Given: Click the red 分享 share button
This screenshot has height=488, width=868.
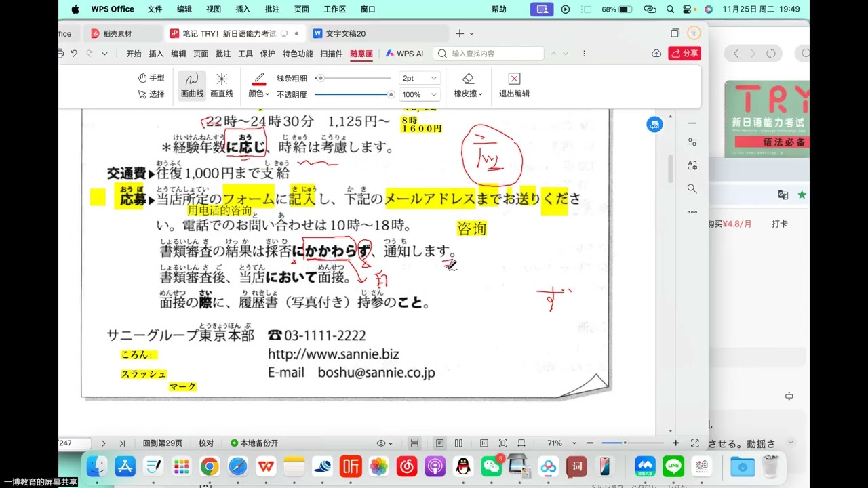Looking at the screenshot, I should pyautogui.click(x=684, y=54).
